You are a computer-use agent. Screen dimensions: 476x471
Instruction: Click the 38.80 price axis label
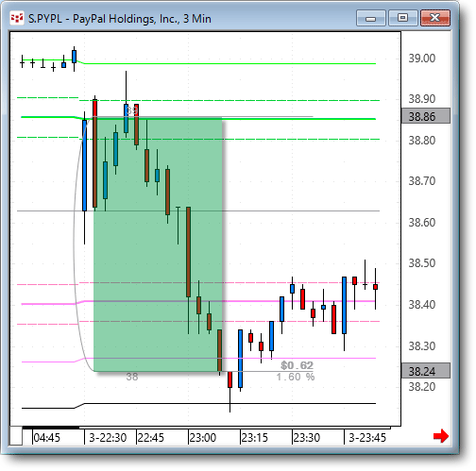click(422, 140)
